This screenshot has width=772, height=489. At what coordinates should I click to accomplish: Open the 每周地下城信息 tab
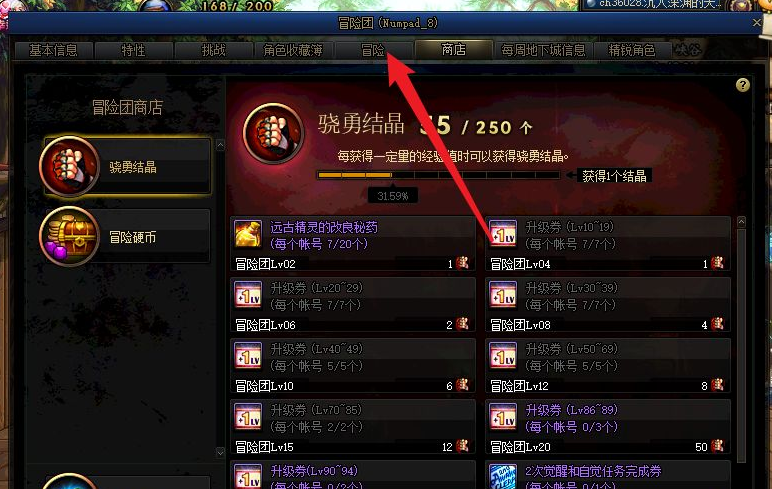coord(543,50)
